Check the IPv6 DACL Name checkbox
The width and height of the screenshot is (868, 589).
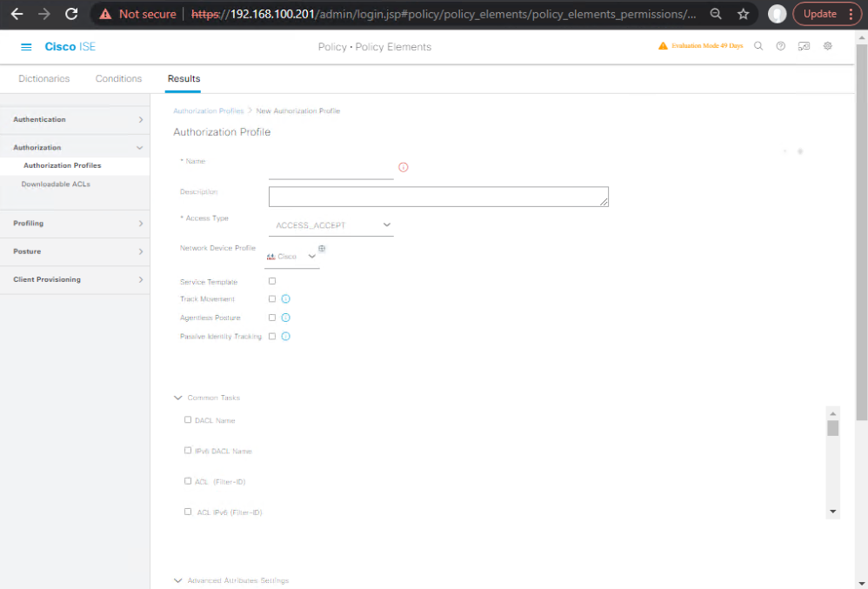[188, 451]
